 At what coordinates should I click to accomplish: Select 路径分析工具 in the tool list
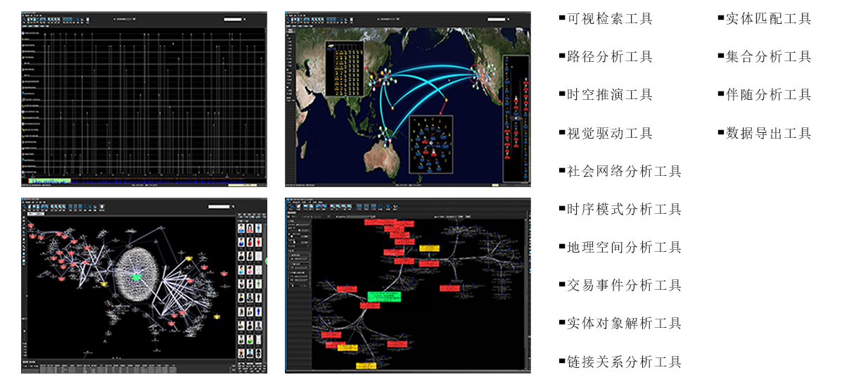tap(610, 57)
